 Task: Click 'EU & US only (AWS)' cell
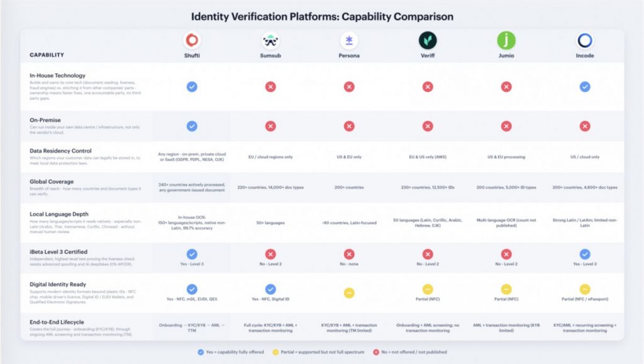pos(428,157)
